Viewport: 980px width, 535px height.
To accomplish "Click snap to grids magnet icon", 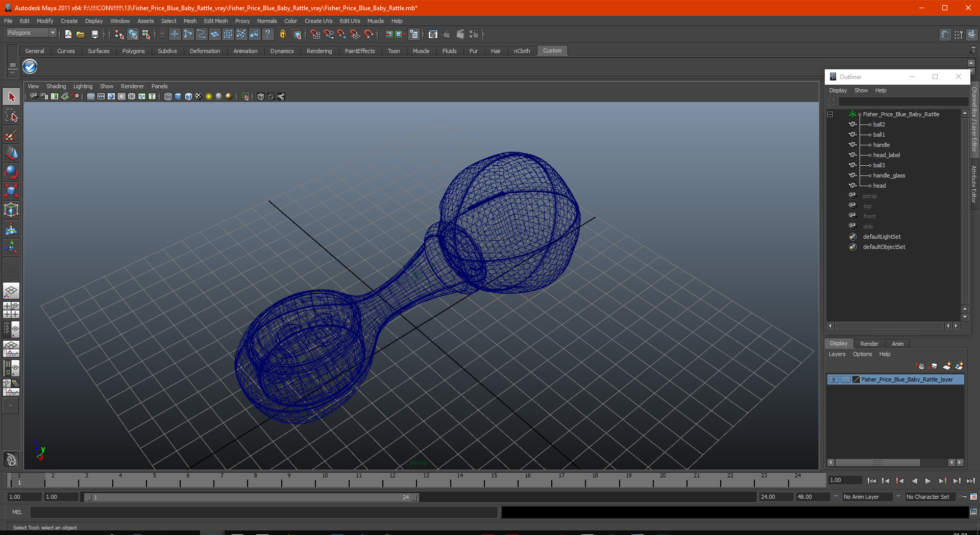I will tap(315, 34).
